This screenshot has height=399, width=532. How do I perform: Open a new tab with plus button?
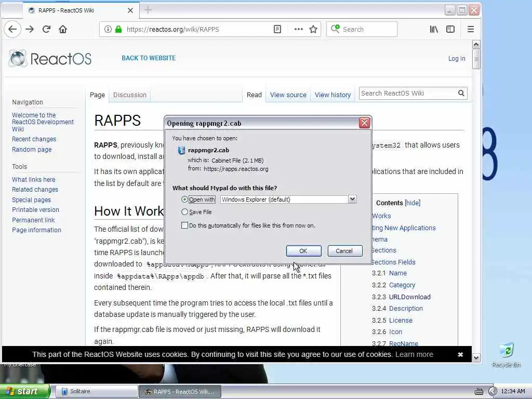click(x=148, y=10)
